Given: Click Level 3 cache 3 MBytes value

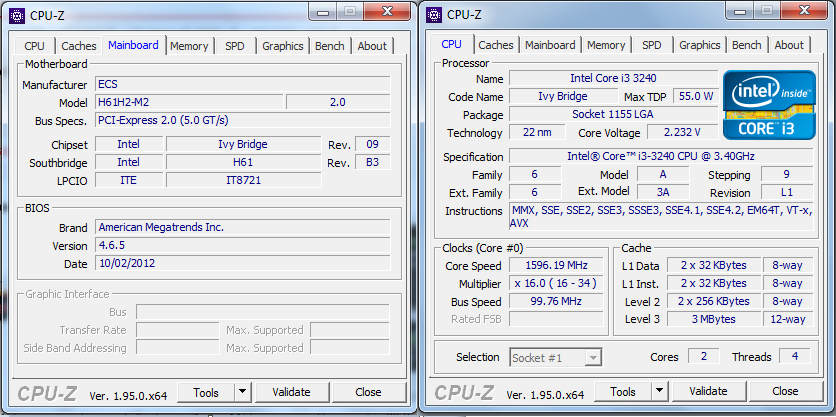Looking at the screenshot, I should (x=714, y=319).
